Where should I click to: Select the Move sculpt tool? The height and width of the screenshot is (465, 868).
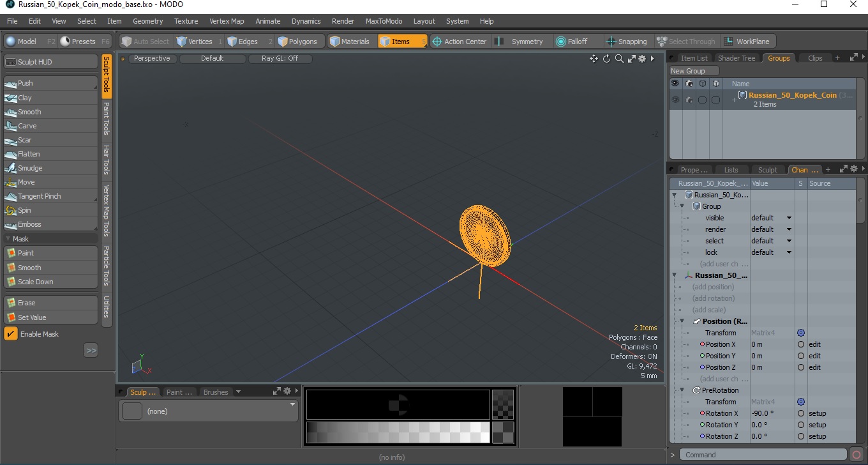click(x=50, y=182)
